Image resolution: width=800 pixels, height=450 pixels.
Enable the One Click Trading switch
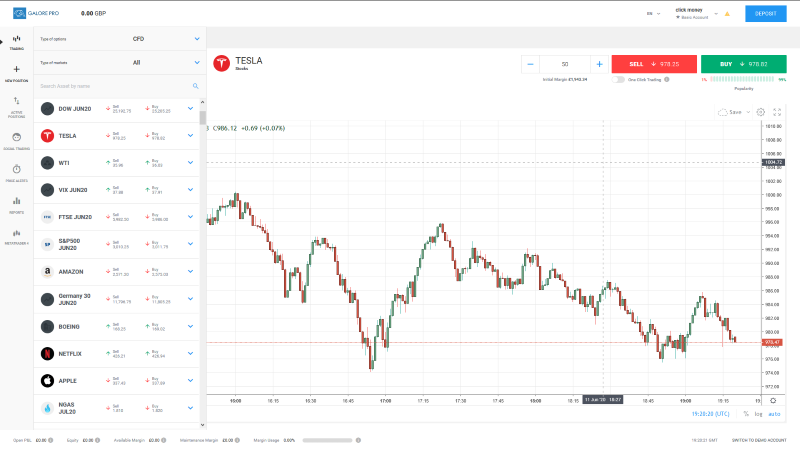(618, 80)
